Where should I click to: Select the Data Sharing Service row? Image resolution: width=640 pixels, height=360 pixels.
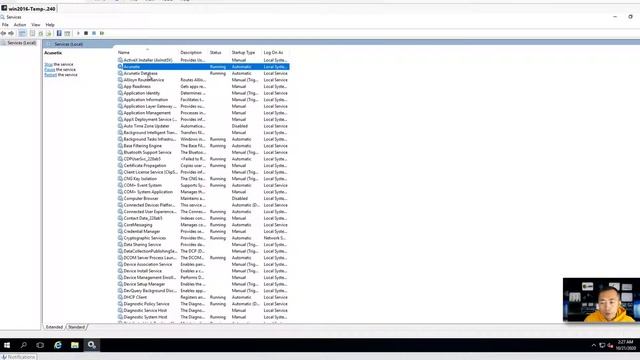(203, 244)
